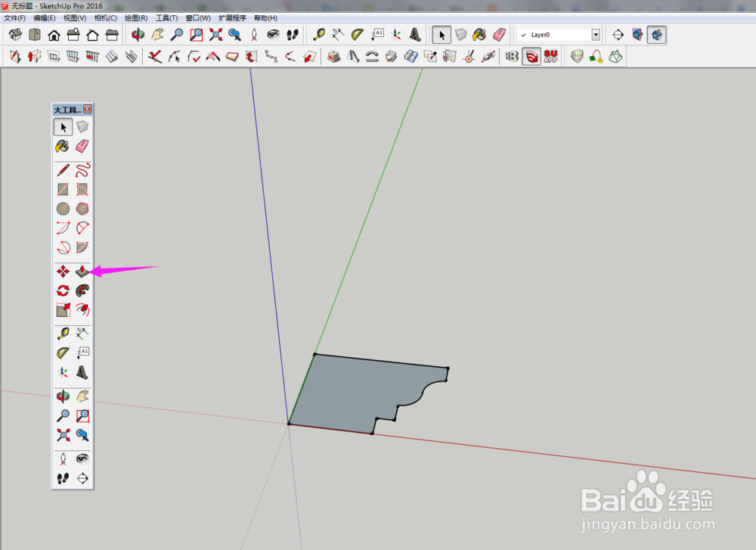756x550 pixels.
Task: Click pink Eraser in top toolbar
Action: coord(500,35)
